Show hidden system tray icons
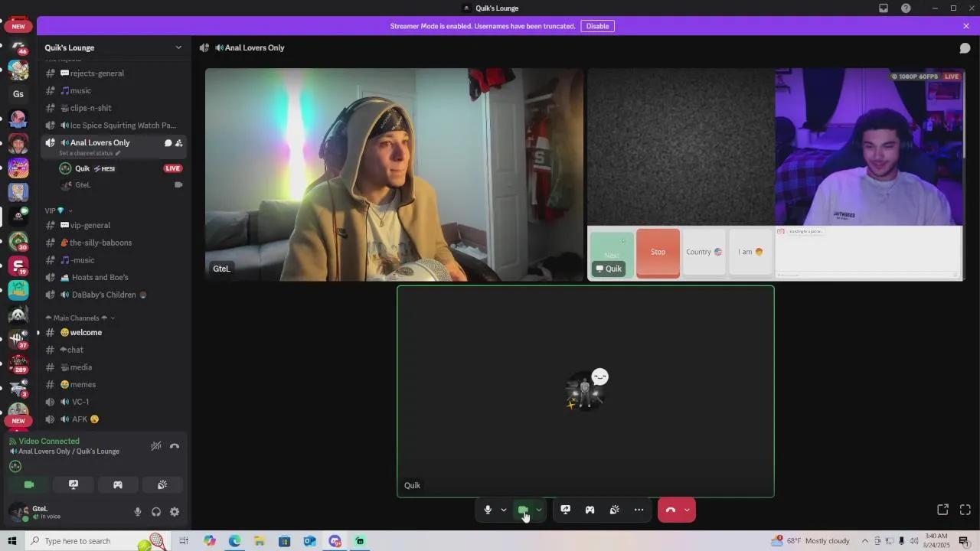 pyautogui.click(x=864, y=541)
